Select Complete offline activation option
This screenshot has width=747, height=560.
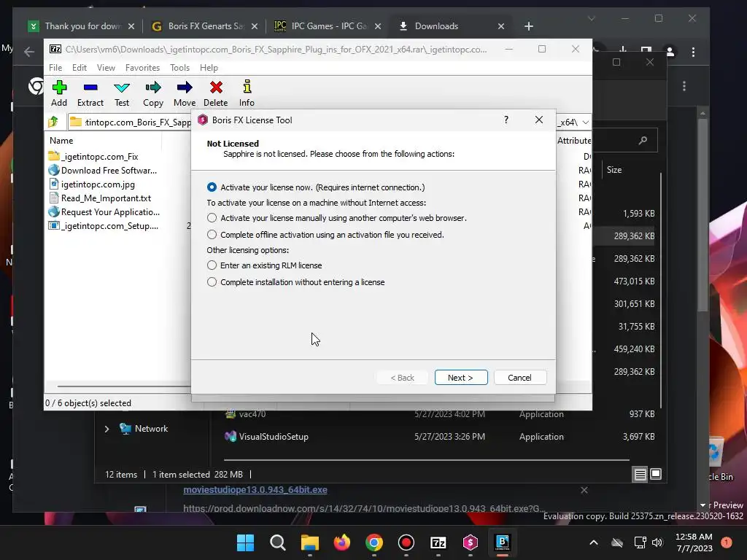(212, 234)
